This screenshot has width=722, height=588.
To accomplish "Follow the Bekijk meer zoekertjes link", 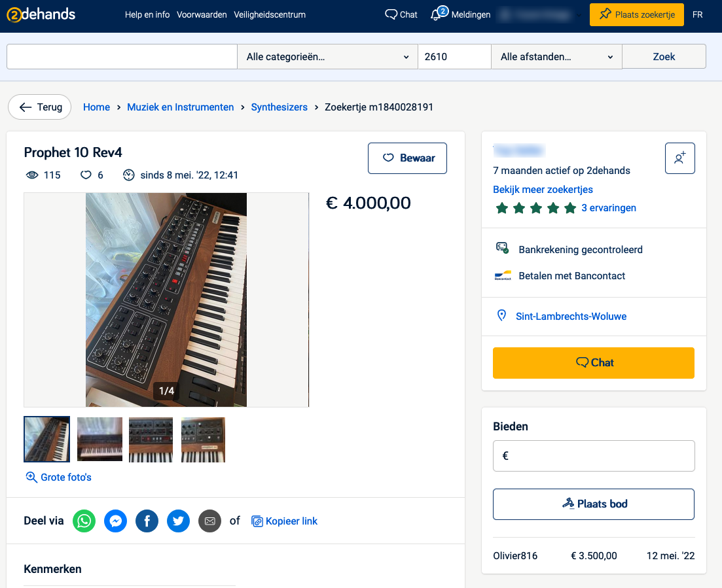I will [543, 190].
